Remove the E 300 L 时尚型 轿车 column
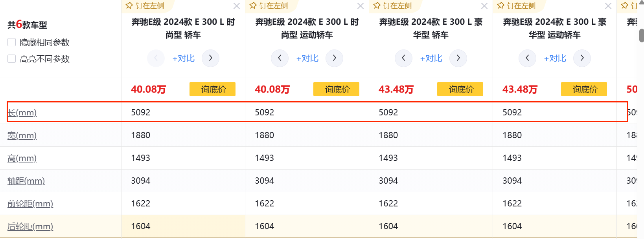 click(237, 6)
